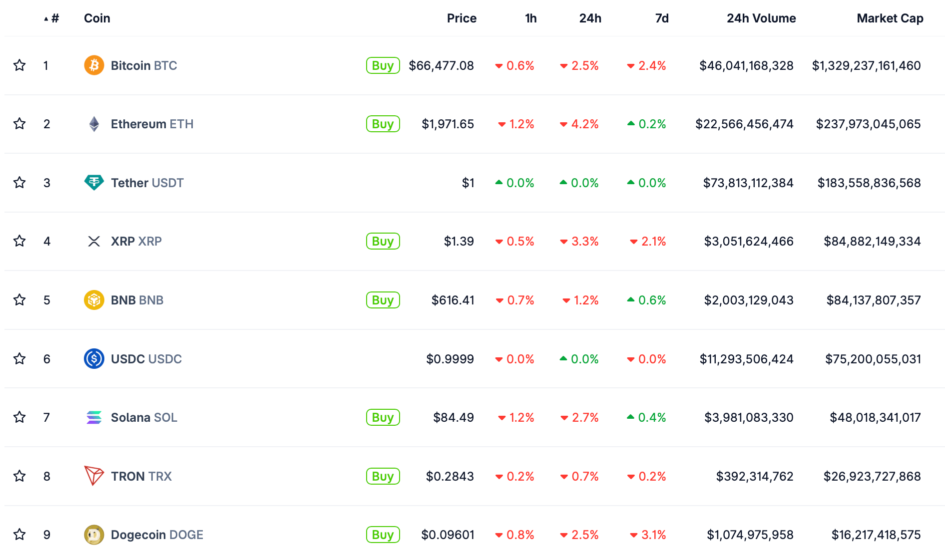The width and height of the screenshot is (945, 560).
Task: Sort the table by Market Cap
Action: click(x=890, y=18)
